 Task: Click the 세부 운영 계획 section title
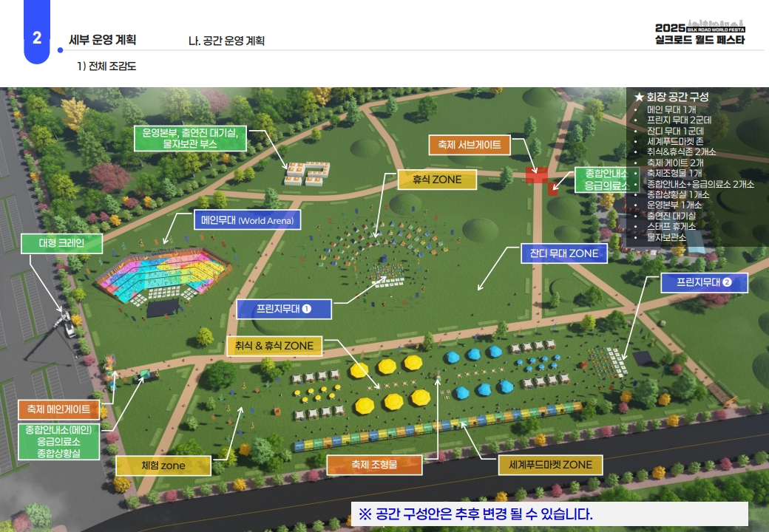tap(102, 40)
